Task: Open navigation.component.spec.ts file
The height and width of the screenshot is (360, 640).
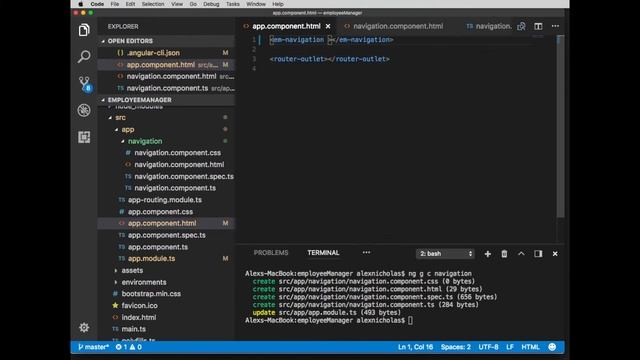Action: (x=167, y=176)
